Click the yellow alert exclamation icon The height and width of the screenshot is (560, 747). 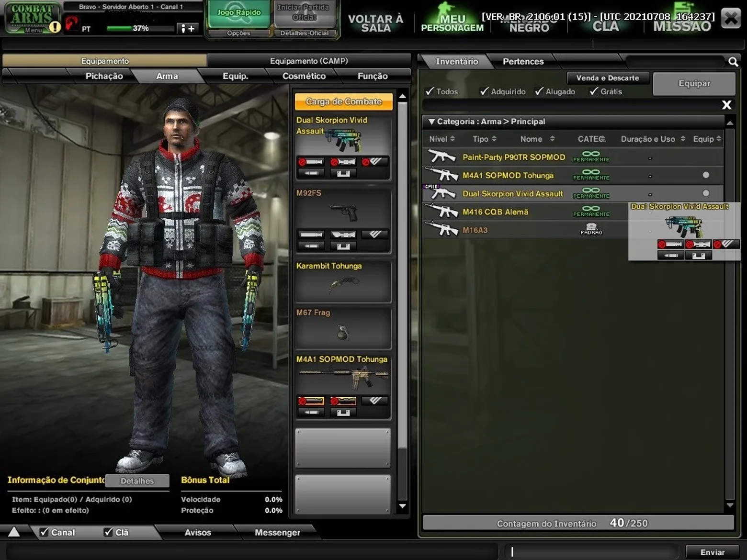point(55,27)
